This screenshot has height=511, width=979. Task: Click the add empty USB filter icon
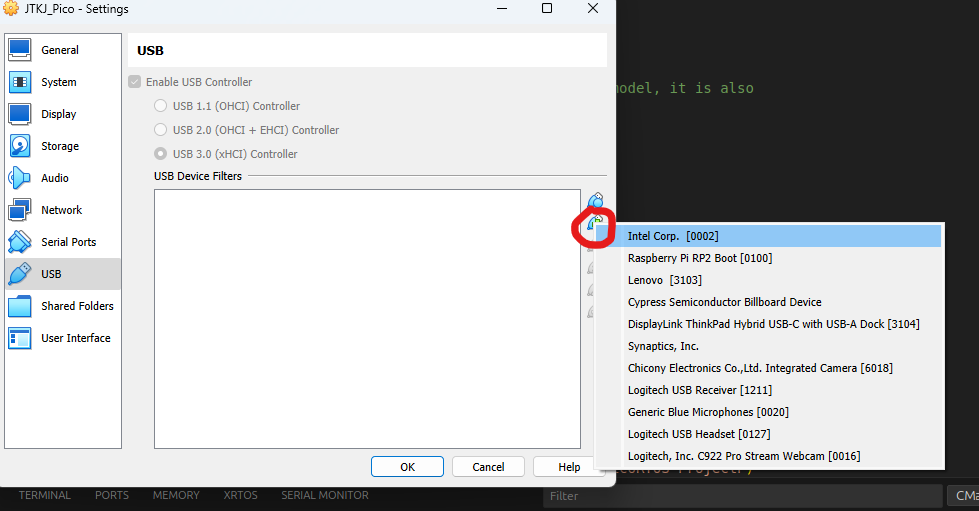[x=596, y=201]
